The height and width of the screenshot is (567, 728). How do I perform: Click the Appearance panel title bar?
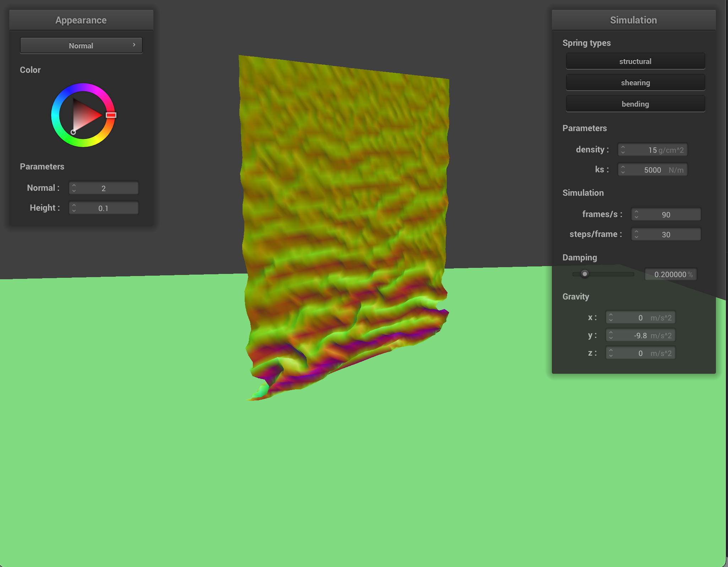[x=81, y=20]
